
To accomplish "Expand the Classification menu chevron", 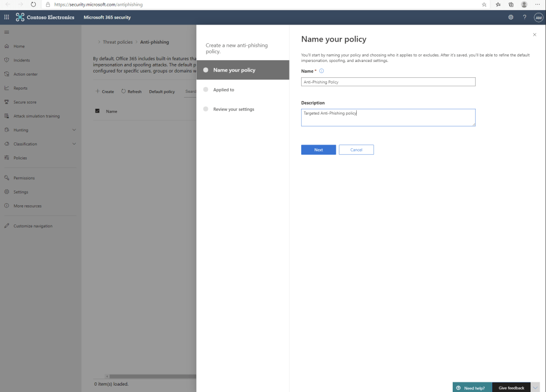I will pyautogui.click(x=74, y=144).
